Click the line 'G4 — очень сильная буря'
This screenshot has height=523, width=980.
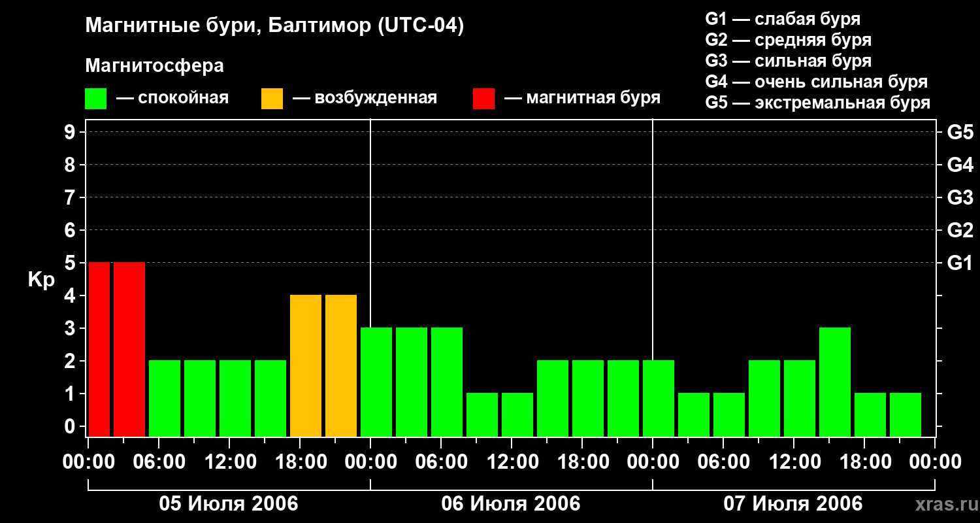point(817,82)
